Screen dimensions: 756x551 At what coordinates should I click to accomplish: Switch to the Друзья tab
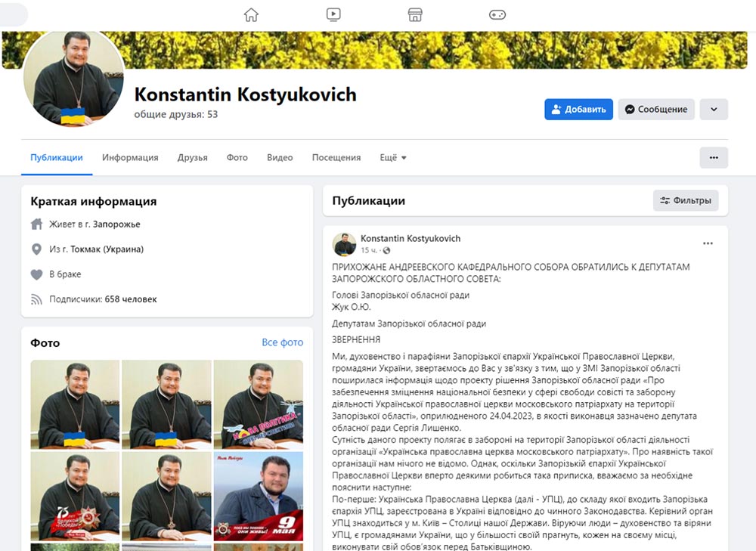point(192,158)
